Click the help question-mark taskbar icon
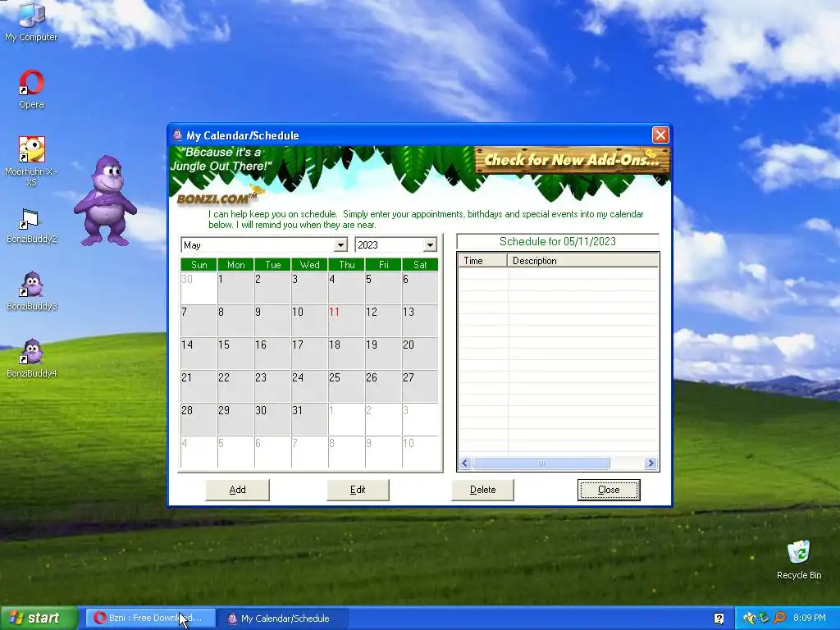 tap(719, 619)
